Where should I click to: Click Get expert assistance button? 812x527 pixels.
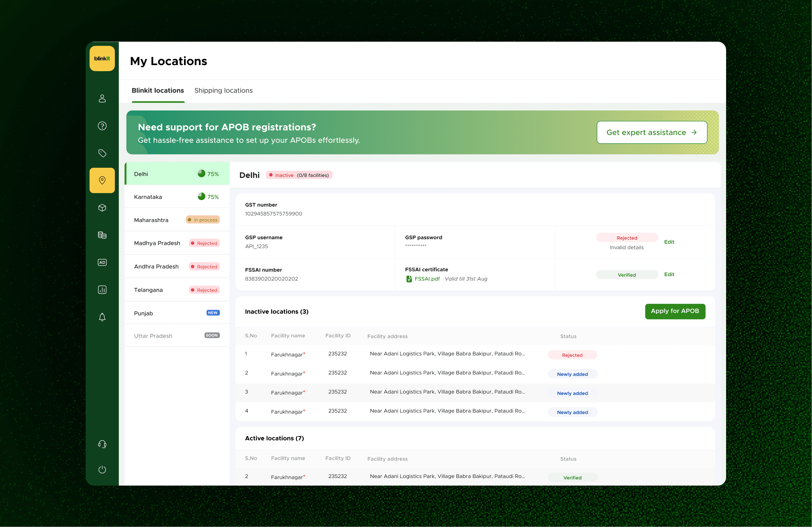click(652, 132)
